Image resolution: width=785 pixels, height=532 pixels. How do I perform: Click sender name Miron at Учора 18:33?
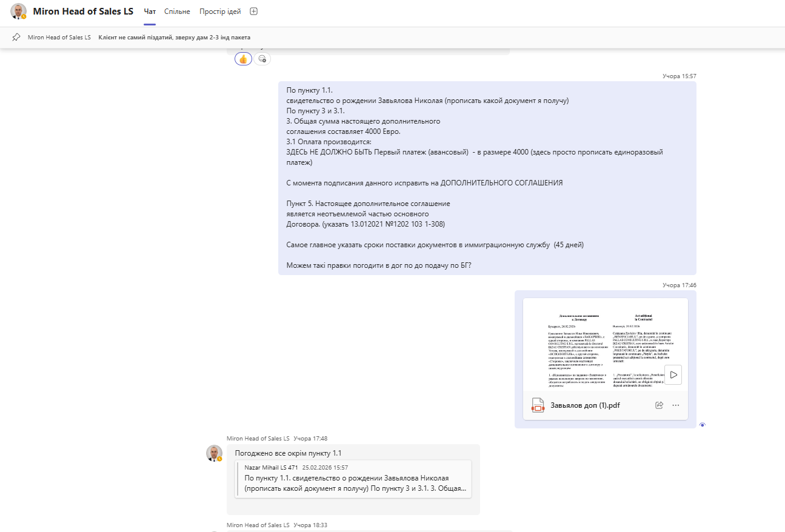tap(258, 525)
